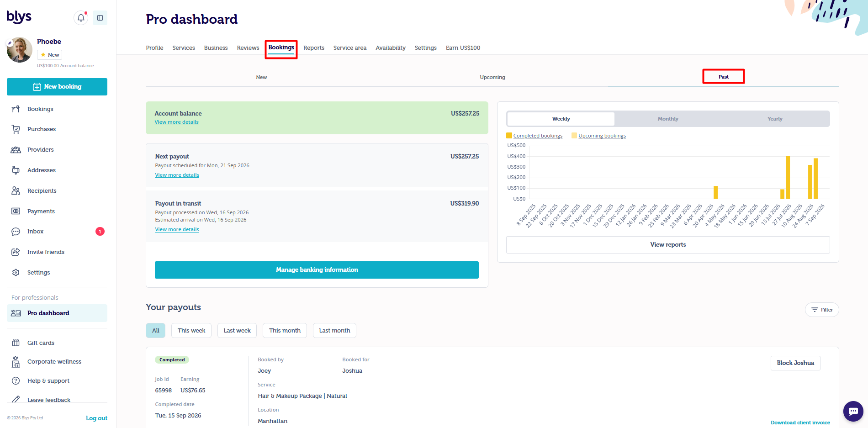Click Block Joshua button
The image size is (868, 428).
(795, 363)
